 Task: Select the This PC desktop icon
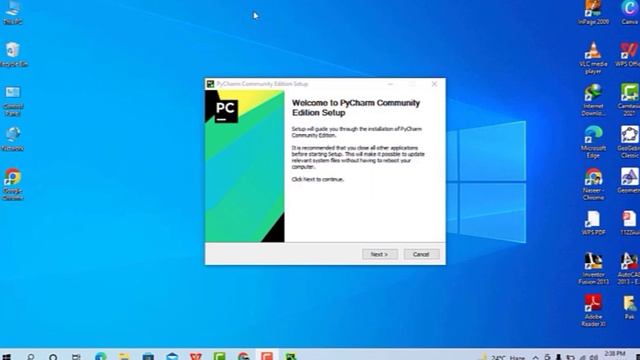pyautogui.click(x=13, y=12)
